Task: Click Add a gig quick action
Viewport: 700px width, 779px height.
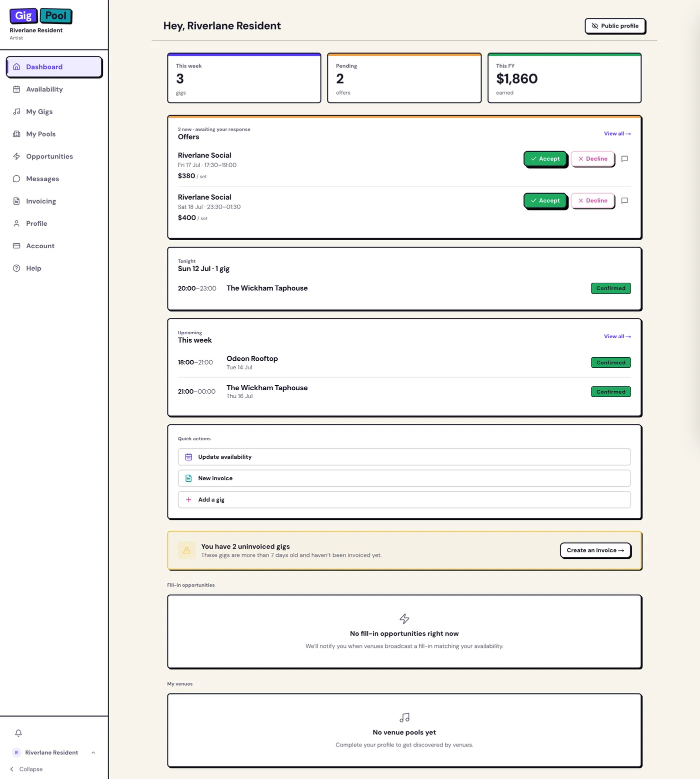Action: coord(404,500)
